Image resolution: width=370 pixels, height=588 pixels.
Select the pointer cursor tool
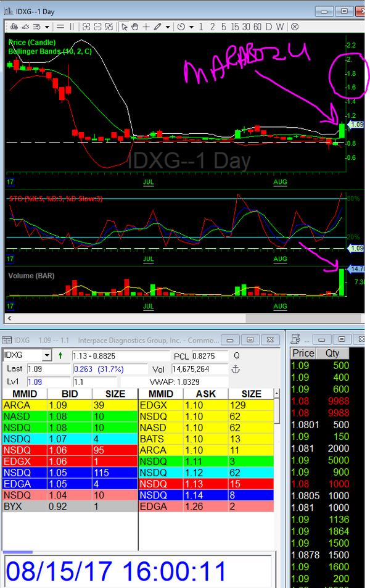[x=124, y=27]
